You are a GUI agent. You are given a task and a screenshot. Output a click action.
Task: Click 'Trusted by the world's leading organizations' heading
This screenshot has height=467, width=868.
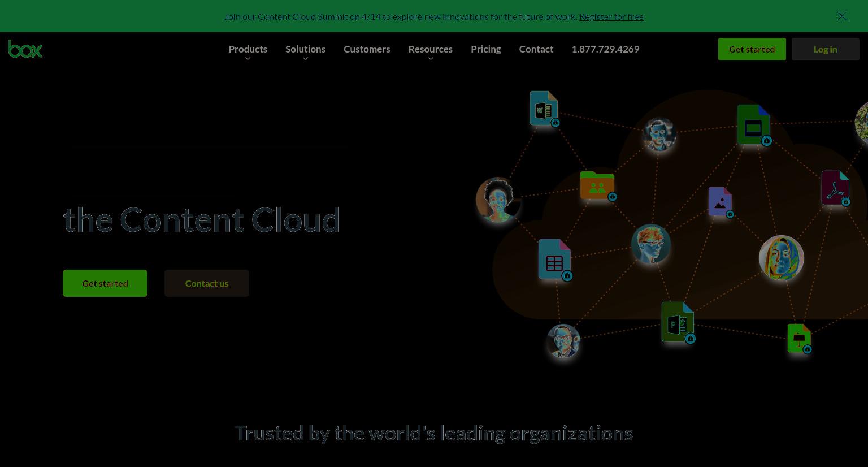(x=434, y=434)
